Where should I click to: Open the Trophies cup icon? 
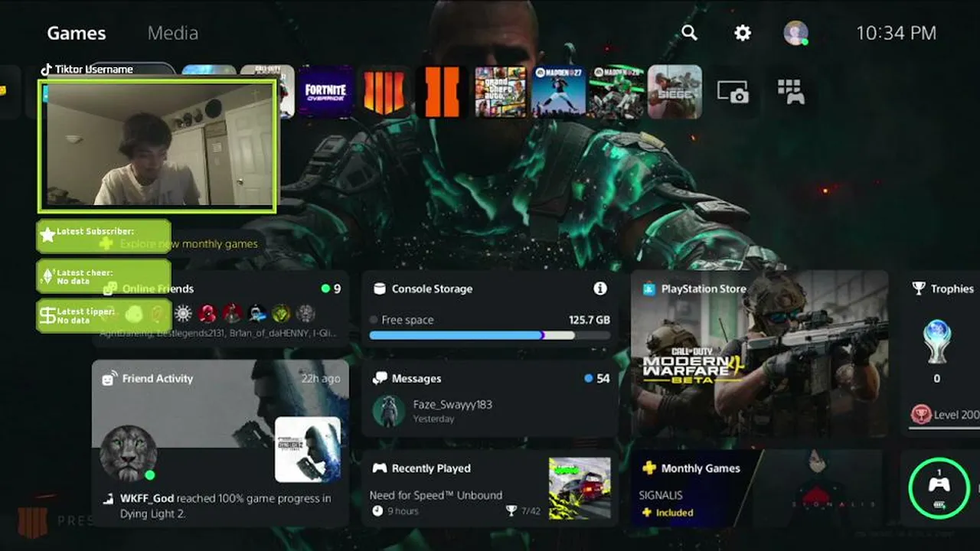[919, 289]
